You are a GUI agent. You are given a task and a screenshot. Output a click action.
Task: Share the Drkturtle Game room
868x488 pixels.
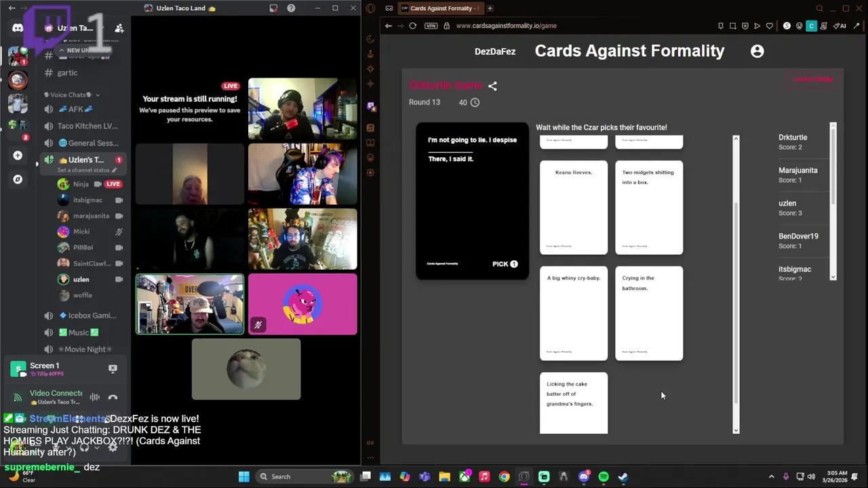pyautogui.click(x=493, y=86)
